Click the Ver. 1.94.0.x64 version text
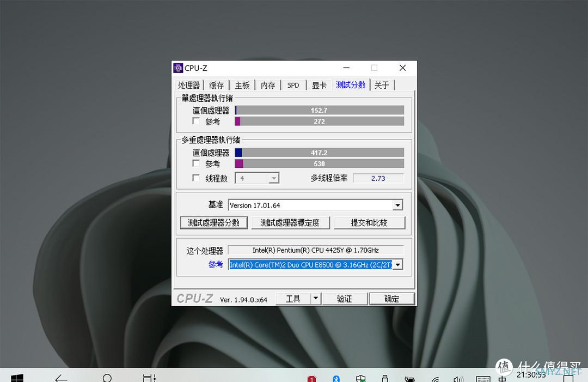 click(x=243, y=300)
